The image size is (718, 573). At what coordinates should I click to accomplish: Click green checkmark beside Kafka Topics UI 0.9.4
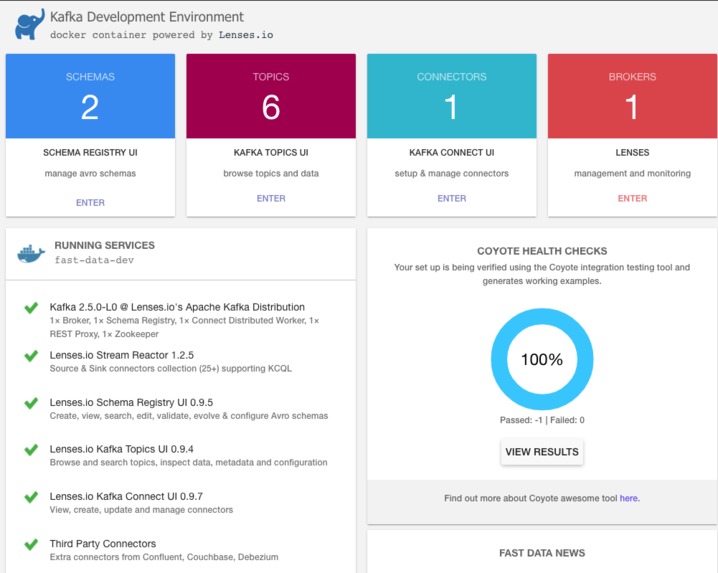pos(31,449)
